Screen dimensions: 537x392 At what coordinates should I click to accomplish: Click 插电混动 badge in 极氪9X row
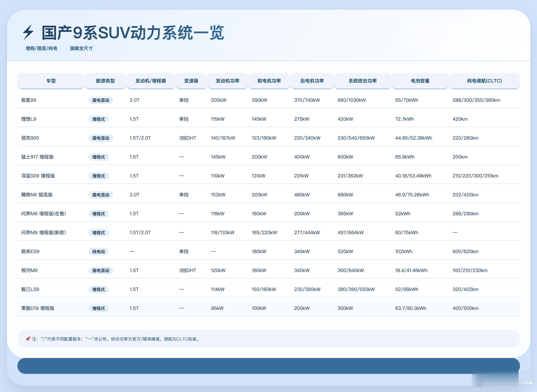pyautogui.click(x=101, y=100)
